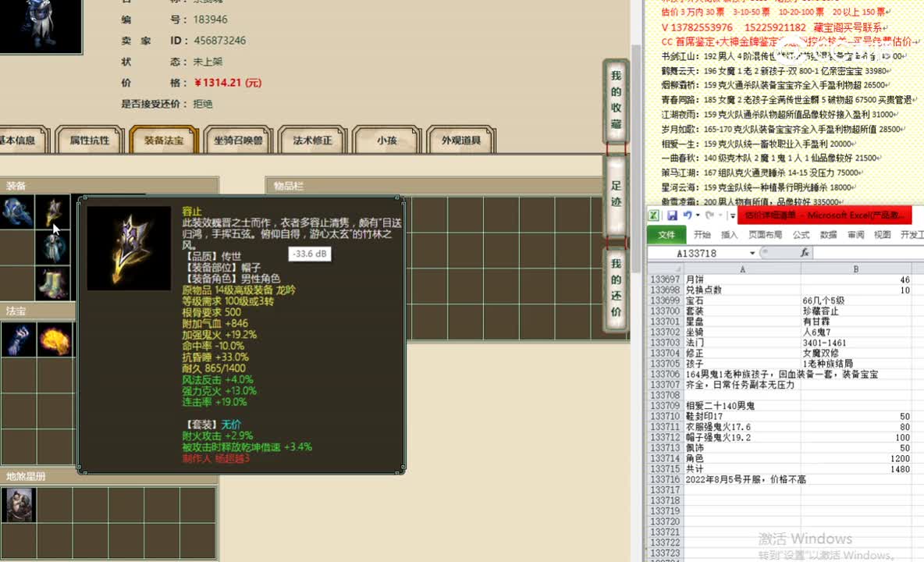Click the Excel title bar

click(x=824, y=215)
